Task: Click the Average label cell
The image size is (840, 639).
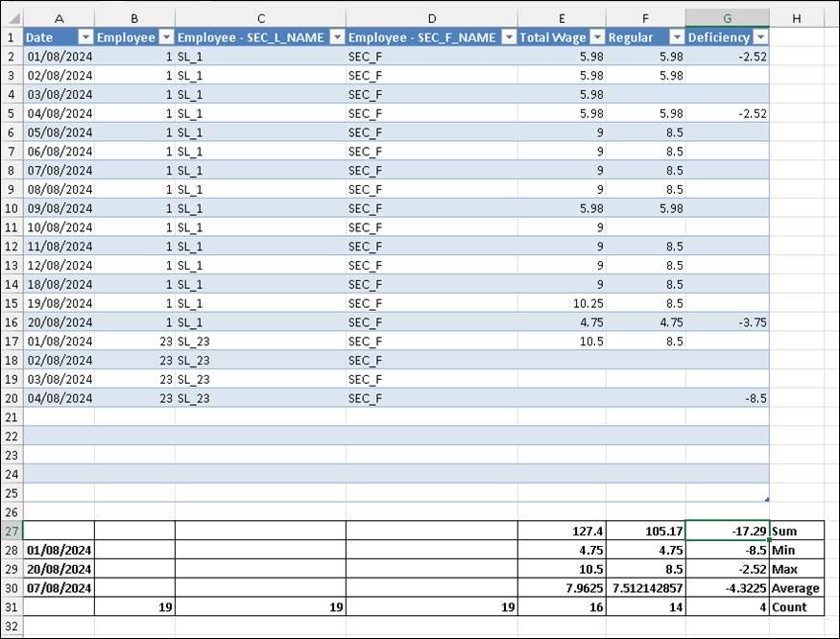Action: 797,588
